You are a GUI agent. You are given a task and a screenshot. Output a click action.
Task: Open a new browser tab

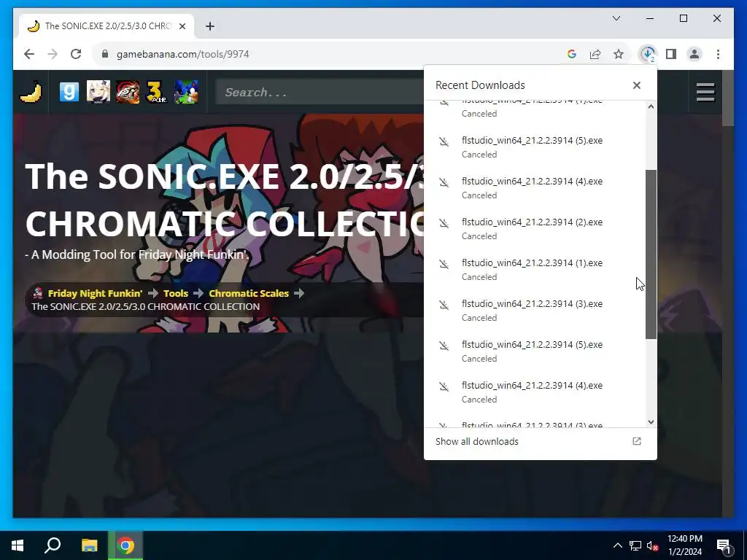[210, 26]
